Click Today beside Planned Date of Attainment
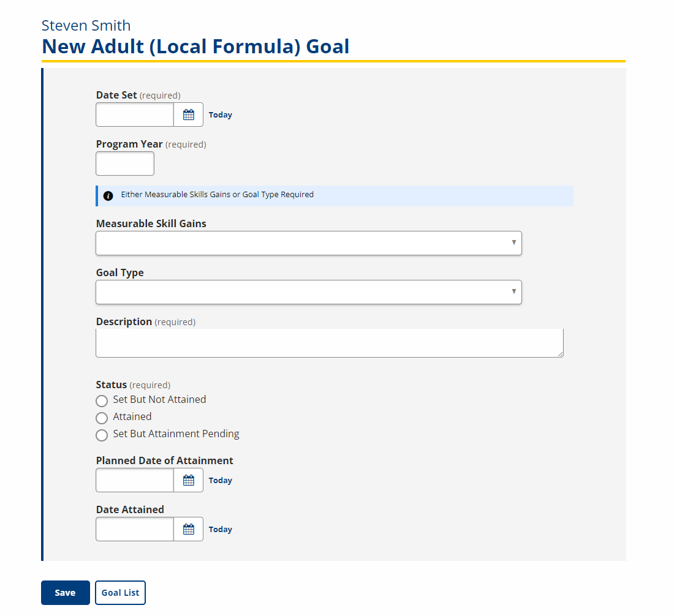This screenshot has width=674, height=616. point(220,480)
